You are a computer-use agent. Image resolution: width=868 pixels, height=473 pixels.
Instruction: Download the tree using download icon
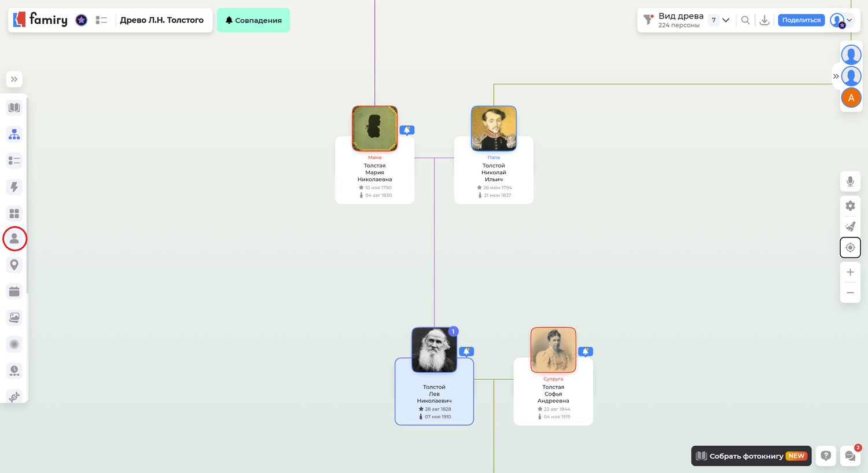coord(764,20)
